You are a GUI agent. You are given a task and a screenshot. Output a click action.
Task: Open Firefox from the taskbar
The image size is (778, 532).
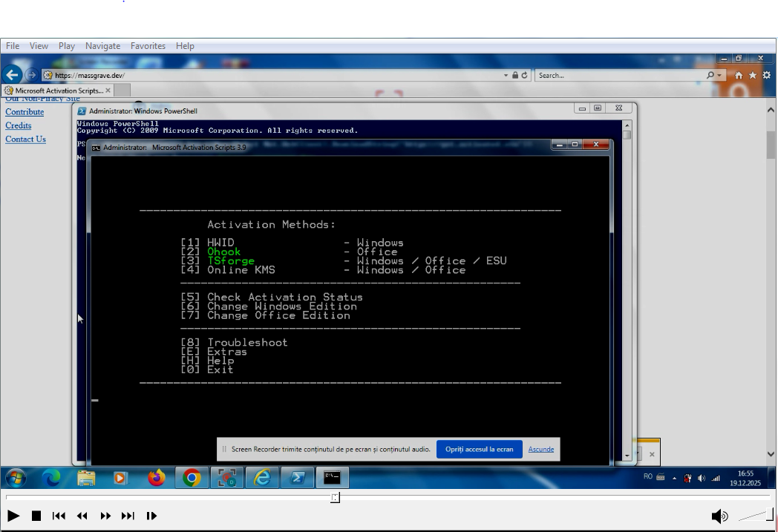pos(155,478)
